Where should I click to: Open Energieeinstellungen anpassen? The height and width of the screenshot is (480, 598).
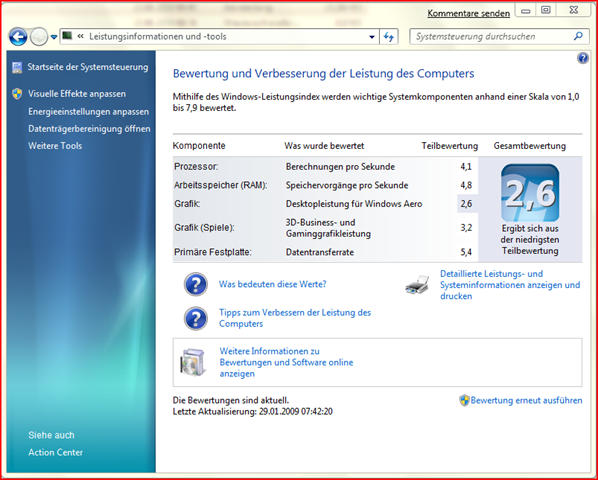tap(88, 112)
